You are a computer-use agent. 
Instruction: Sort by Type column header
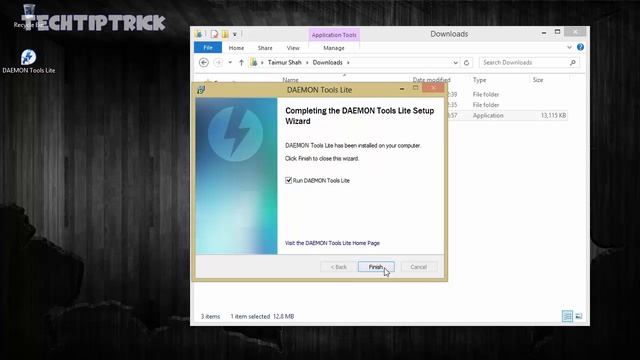click(480, 80)
